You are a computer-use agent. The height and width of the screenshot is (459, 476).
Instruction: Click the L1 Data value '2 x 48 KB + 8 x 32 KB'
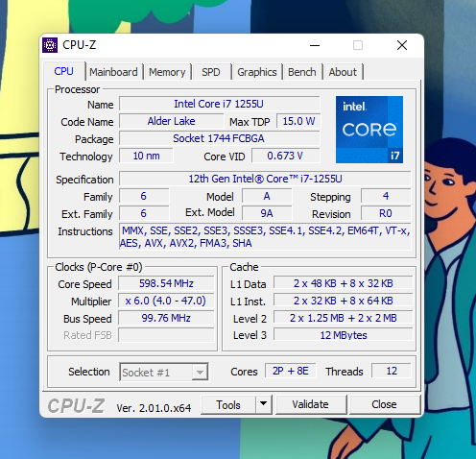[x=344, y=283]
